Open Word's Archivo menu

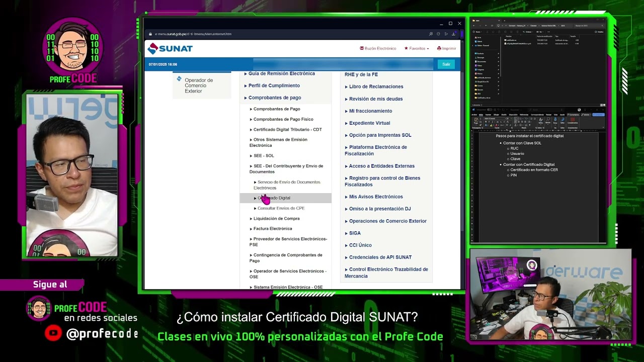pyautogui.click(x=474, y=115)
